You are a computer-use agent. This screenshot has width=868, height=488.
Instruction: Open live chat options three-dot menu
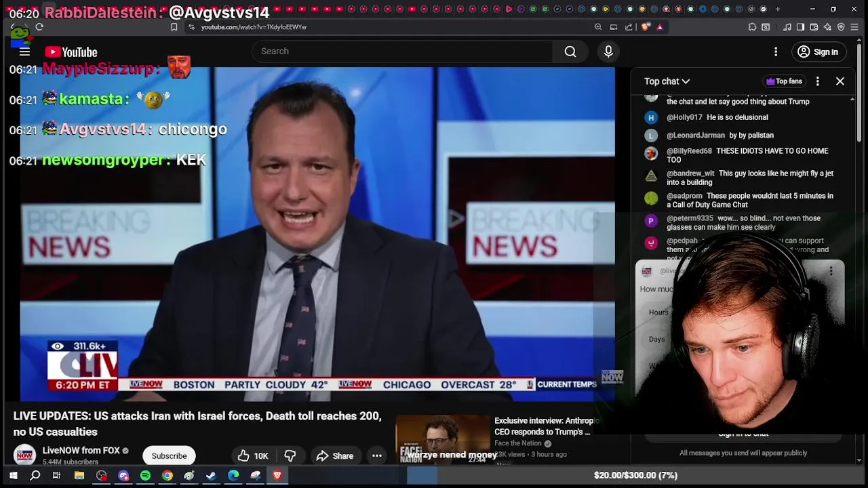pyautogui.click(x=818, y=81)
